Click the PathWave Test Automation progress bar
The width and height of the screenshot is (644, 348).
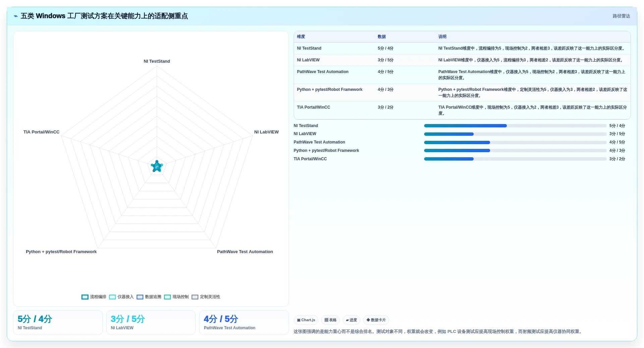515,142
